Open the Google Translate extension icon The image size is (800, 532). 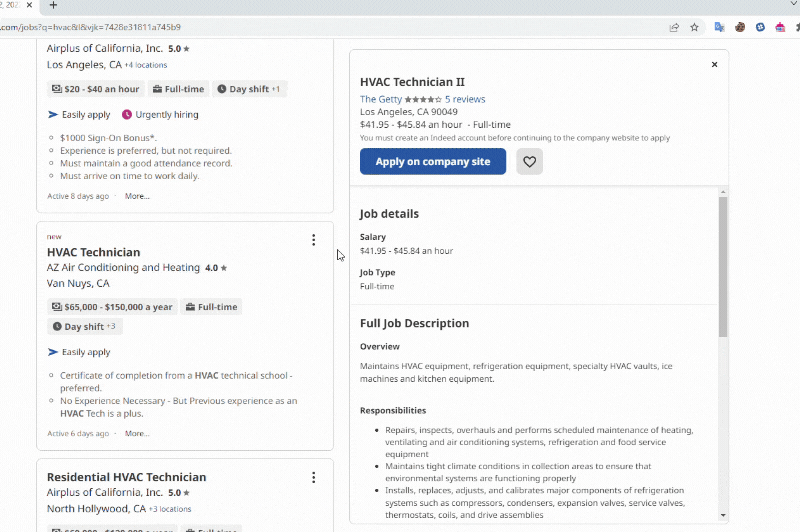[x=720, y=27]
